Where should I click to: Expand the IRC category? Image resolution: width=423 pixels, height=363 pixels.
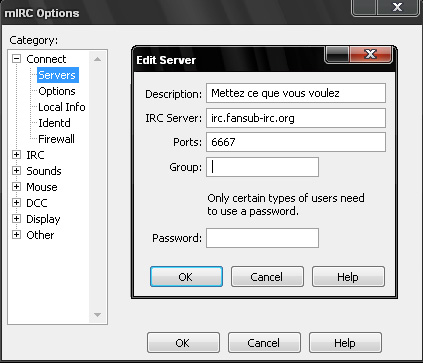point(16,155)
